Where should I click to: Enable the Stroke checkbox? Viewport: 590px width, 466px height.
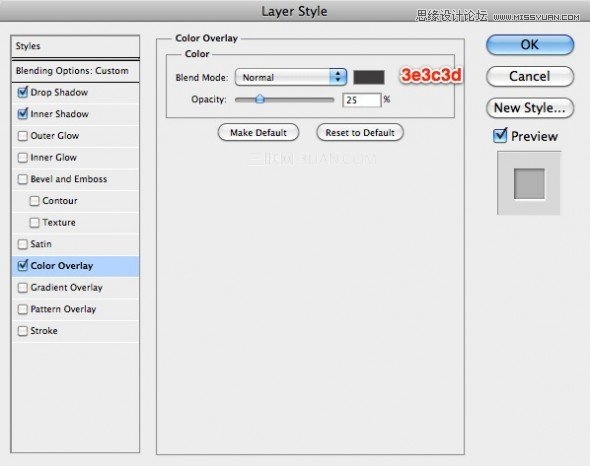click(x=23, y=331)
